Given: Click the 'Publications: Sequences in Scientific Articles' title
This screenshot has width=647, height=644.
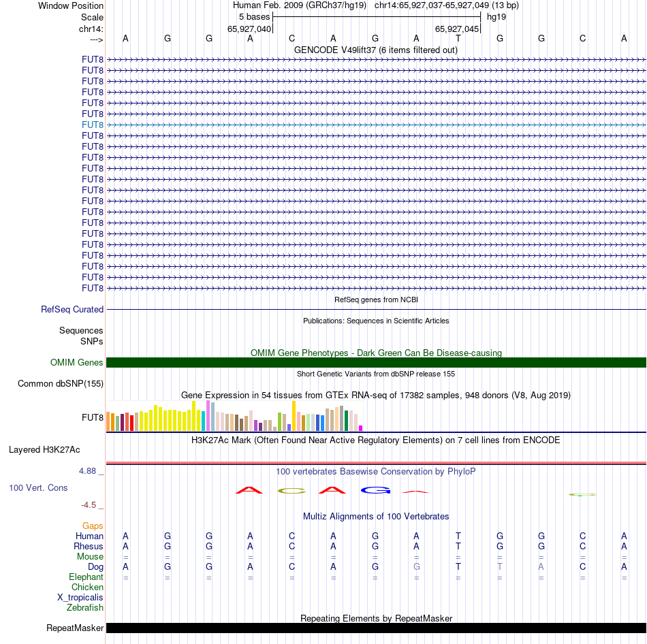Looking at the screenshot, I should [376, 321].
